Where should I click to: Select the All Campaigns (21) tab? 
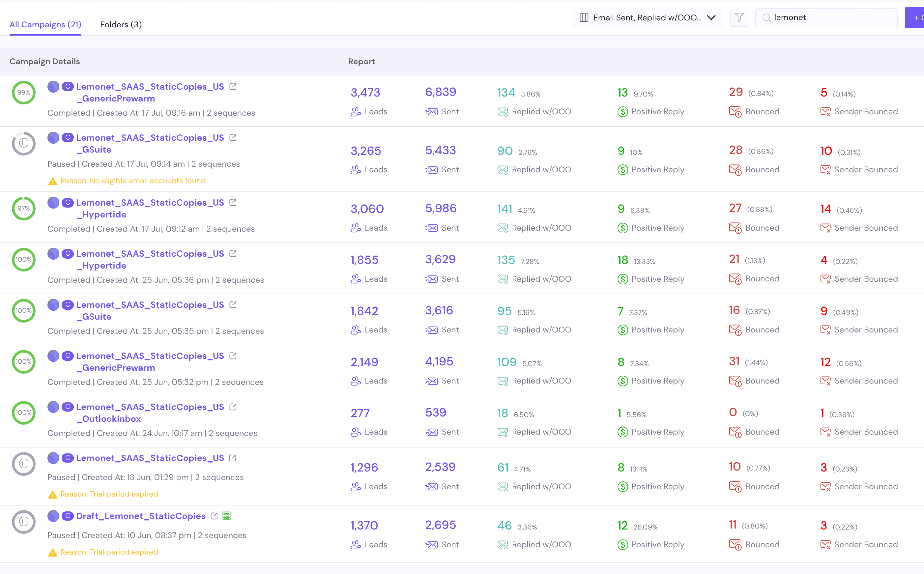click(45, 24)
